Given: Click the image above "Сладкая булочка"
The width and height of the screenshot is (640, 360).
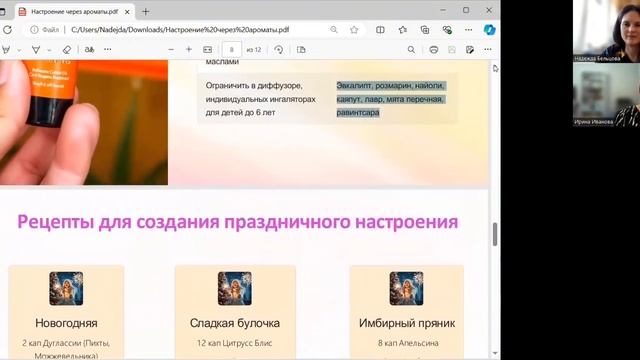Looking at the screenshot, I should [x=235, y=289].
